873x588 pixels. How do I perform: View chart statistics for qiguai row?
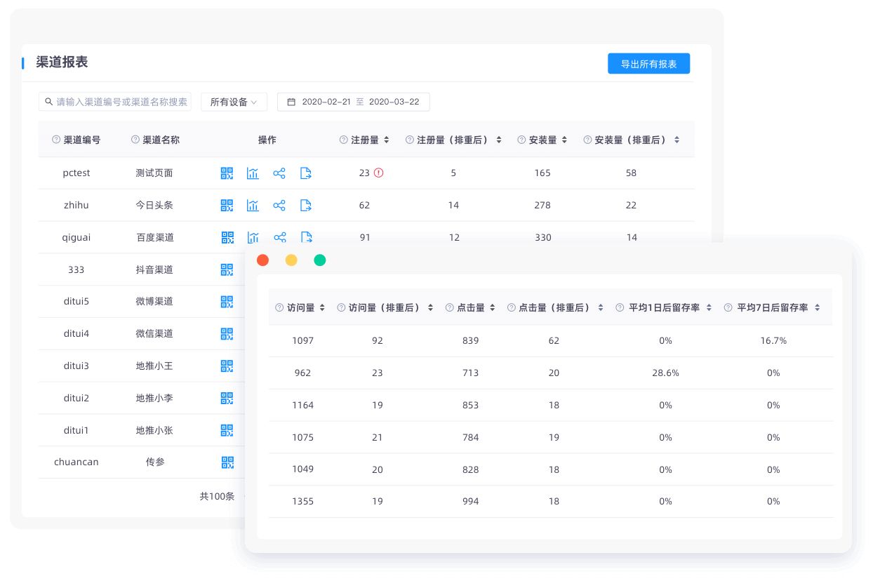click(253, 237)
